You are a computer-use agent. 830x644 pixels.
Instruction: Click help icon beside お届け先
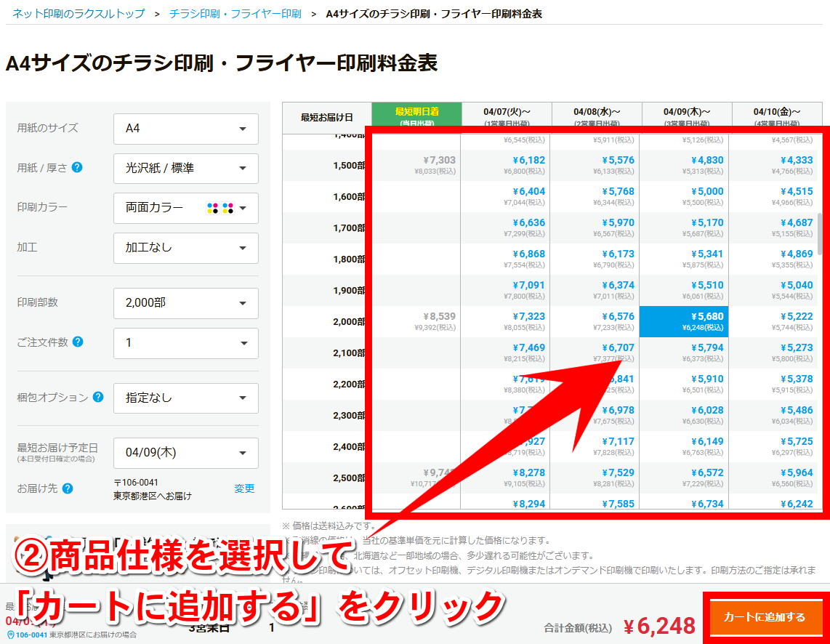[68, 488]
